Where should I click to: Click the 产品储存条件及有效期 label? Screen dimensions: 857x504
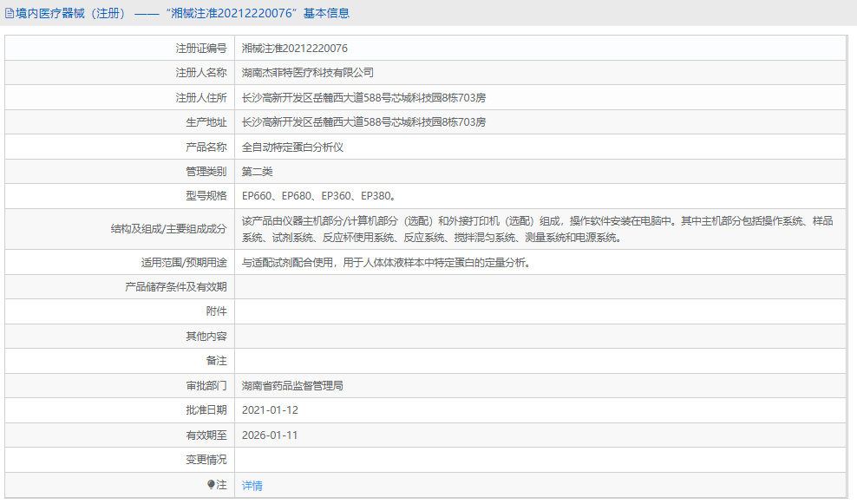click(175, 287)
